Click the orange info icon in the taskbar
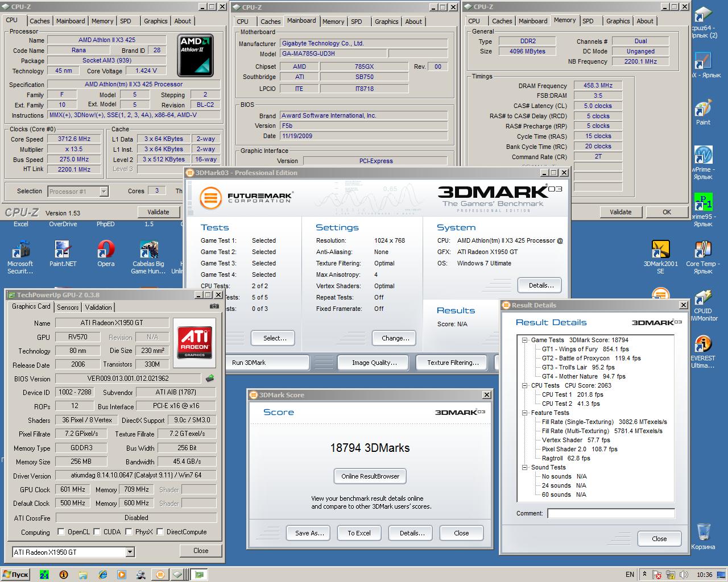 point(64,575)
